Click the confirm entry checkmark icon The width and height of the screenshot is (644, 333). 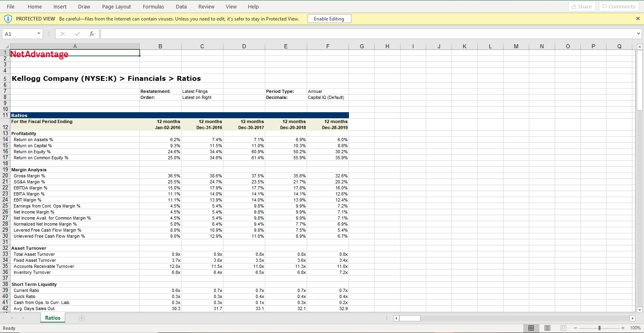point(77,34)
